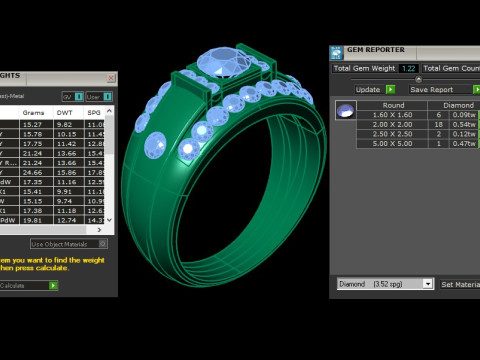Toggle the GV option in Weights panel

tap(73, 97)
